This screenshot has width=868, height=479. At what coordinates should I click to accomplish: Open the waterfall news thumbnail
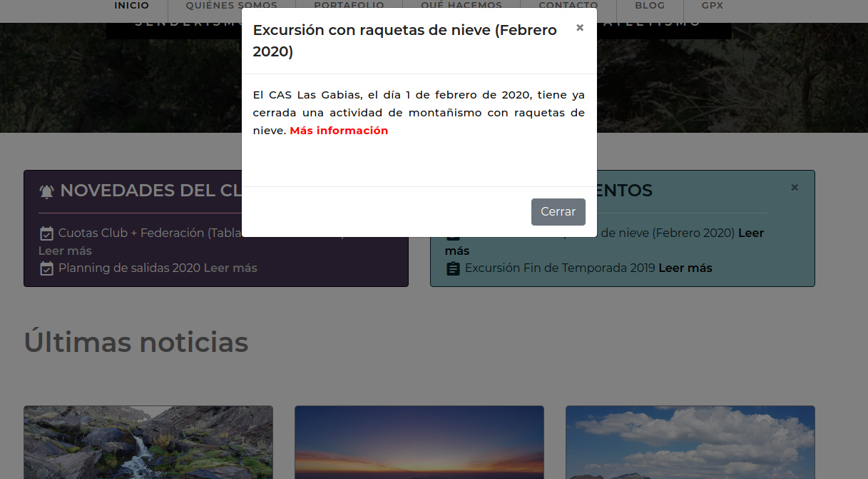click(148, 443)
